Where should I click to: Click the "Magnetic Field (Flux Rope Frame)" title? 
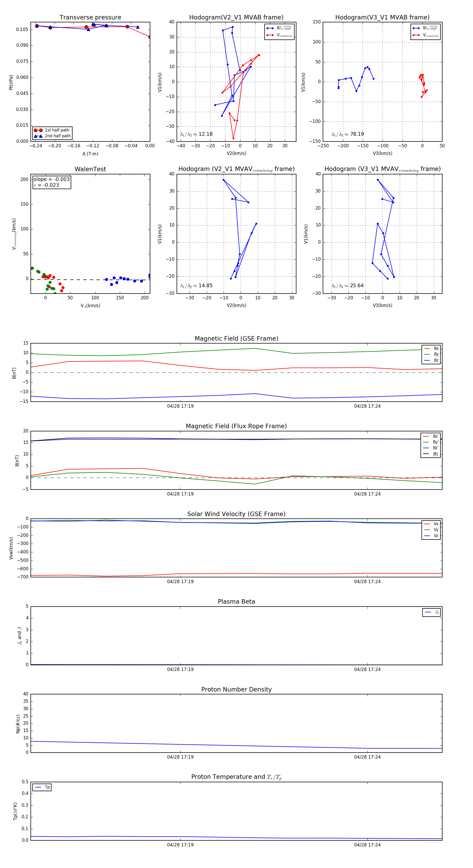pyautogui.click(x=236, y=426)
